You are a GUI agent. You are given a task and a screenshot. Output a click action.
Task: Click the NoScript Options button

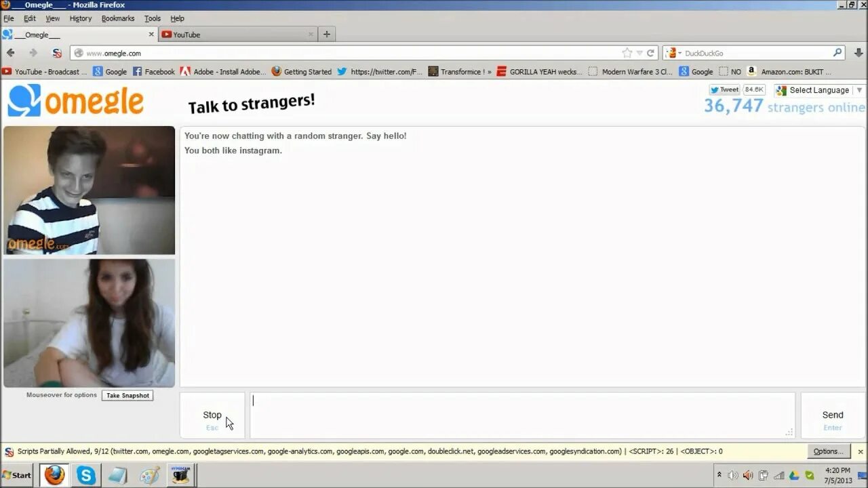pos(829,451)
